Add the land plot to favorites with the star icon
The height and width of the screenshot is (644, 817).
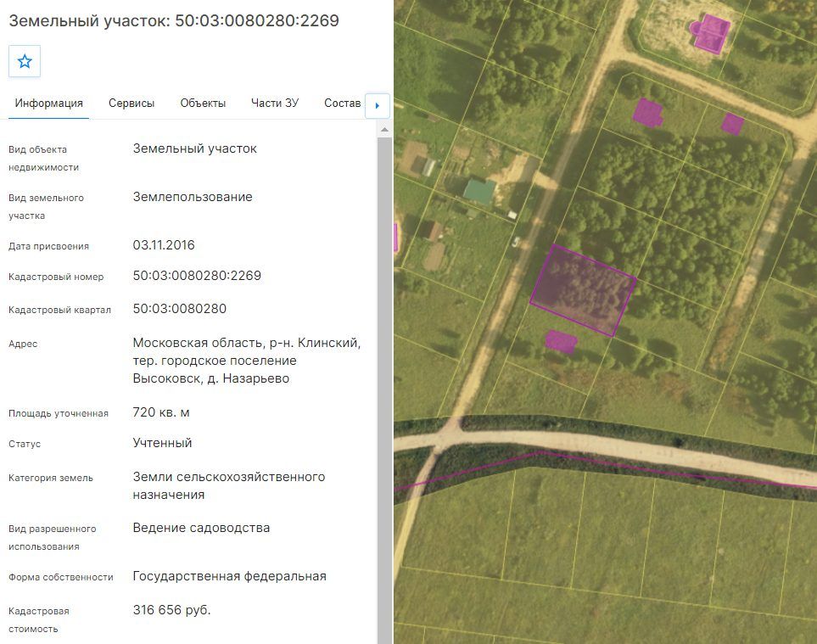coord(25,61)
